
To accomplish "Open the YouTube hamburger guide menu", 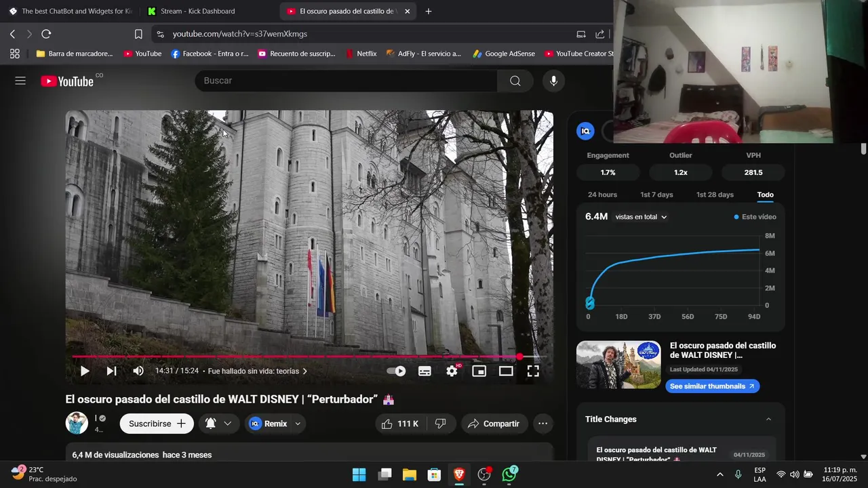I will point(20,81).
